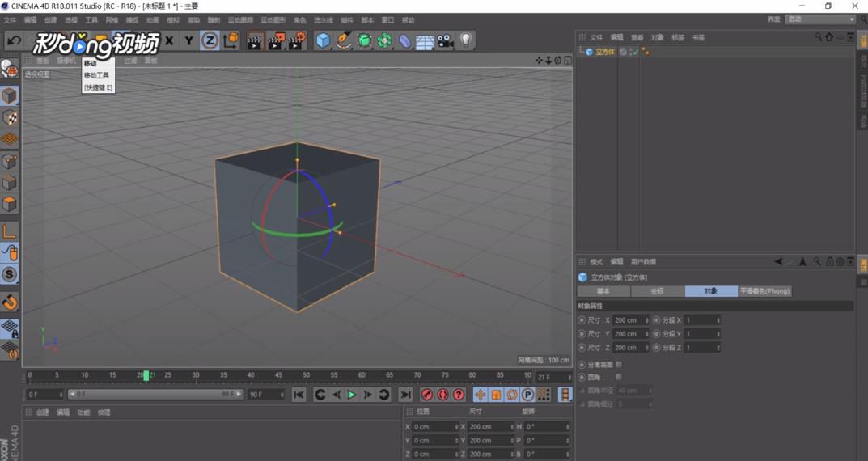Viewport: 868px width, 461px height.
Task: Toggle the Y axis lock
Action: [189, 40]
